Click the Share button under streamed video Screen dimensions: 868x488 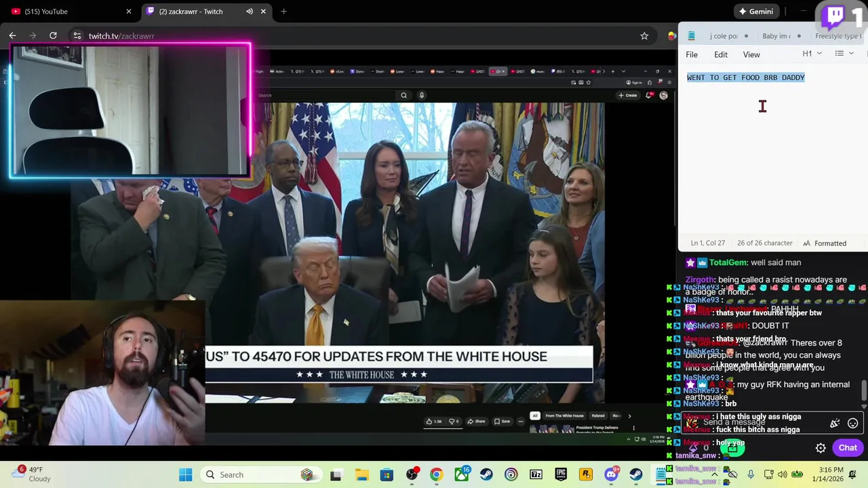click(477, 421)
